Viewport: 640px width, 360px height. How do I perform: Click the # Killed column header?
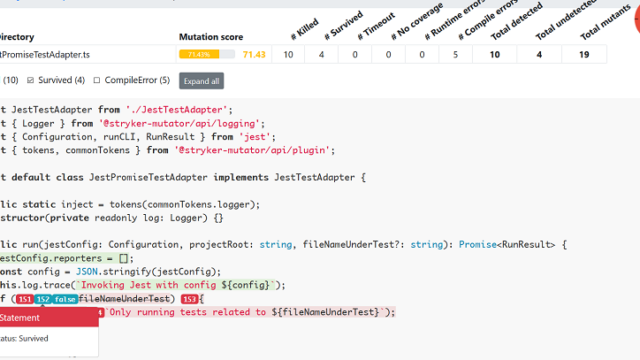(x=304, y=29)
